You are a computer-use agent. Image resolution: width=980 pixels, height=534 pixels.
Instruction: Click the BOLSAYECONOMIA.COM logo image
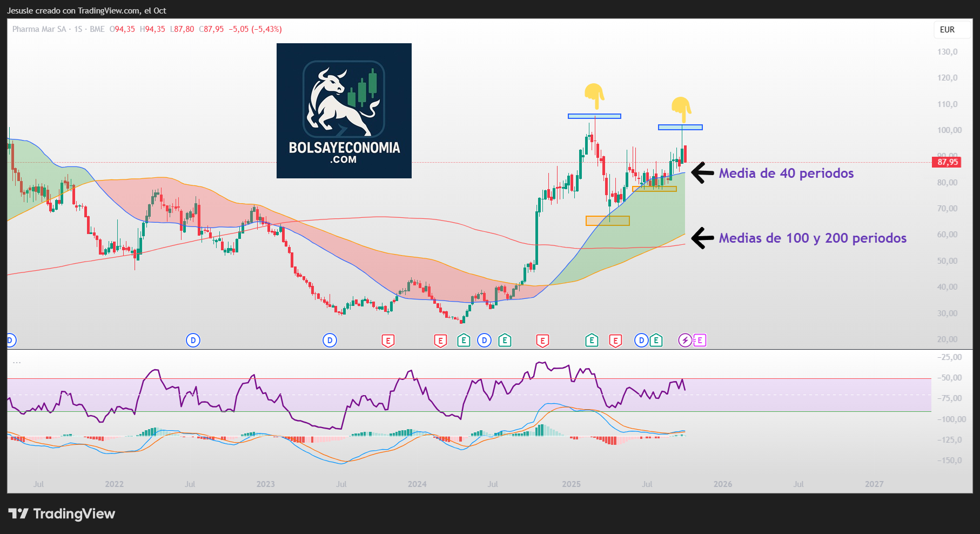pyautogui.click(x=344, y=111)
